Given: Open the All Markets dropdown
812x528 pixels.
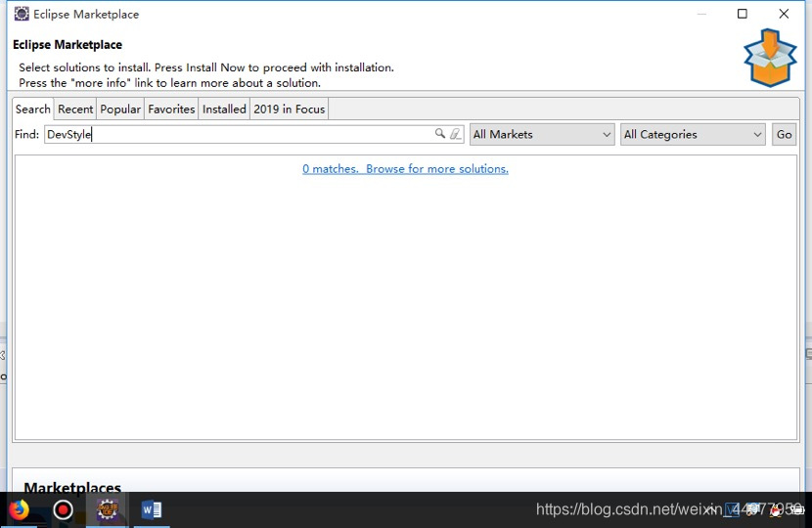Looking at the screenshot, I should pos(542,135).
